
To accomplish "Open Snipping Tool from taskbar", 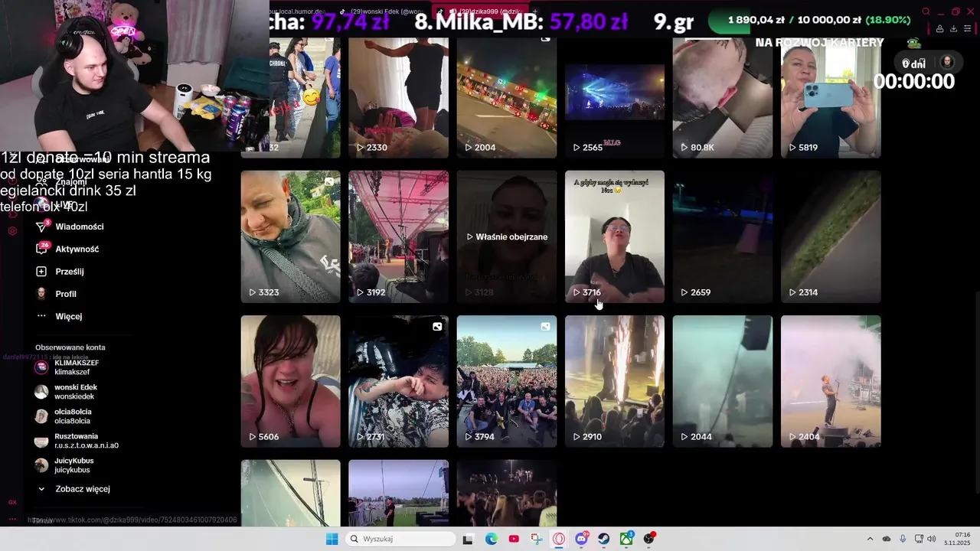I will click(x=536, y=539).
